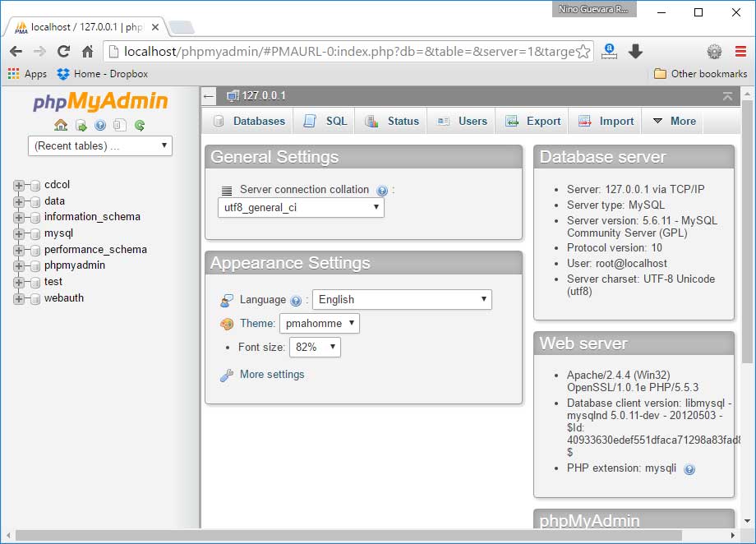Click the gear extension icon in toolbar
Image resolution: width=756 pixels, height=544 pixels.
(x=714, y=51)
